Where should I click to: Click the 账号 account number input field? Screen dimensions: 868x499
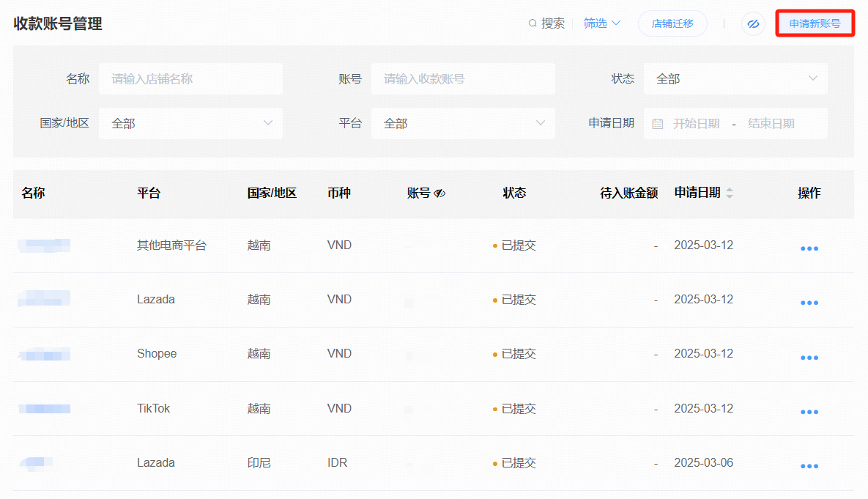[463, 78]
